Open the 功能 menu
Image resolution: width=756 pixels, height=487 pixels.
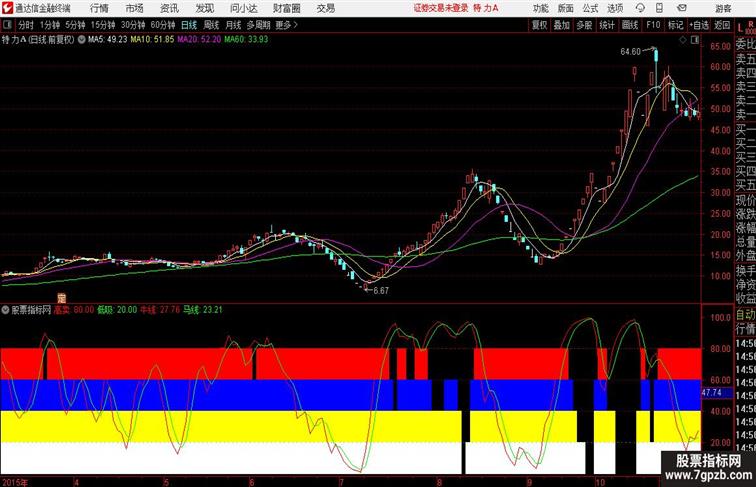coord(540,8)
